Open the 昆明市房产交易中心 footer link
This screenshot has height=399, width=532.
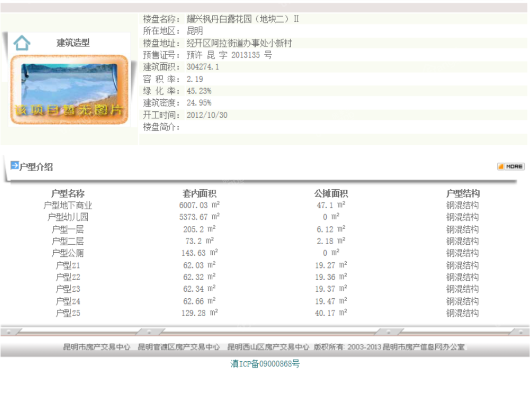[x=97, y=347]
